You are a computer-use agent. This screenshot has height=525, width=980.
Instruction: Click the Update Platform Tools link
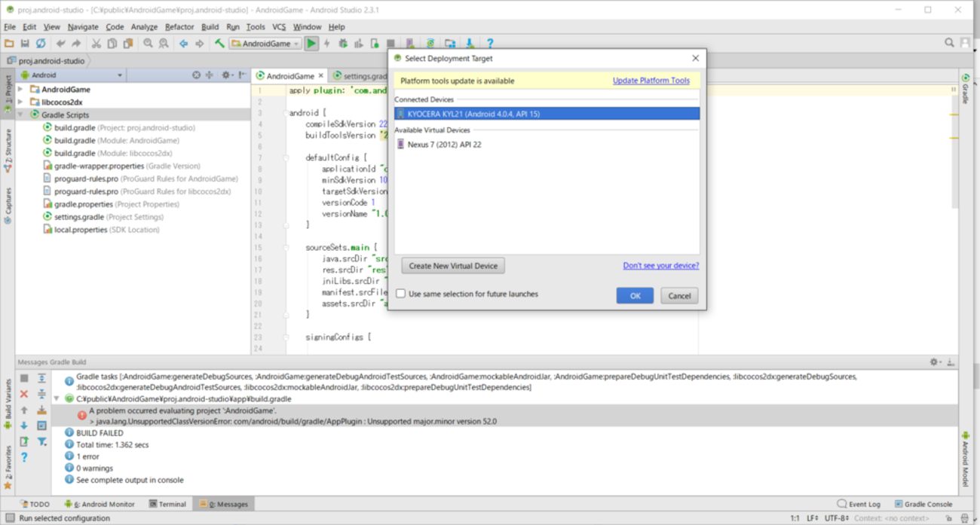[x=651, y=81]
